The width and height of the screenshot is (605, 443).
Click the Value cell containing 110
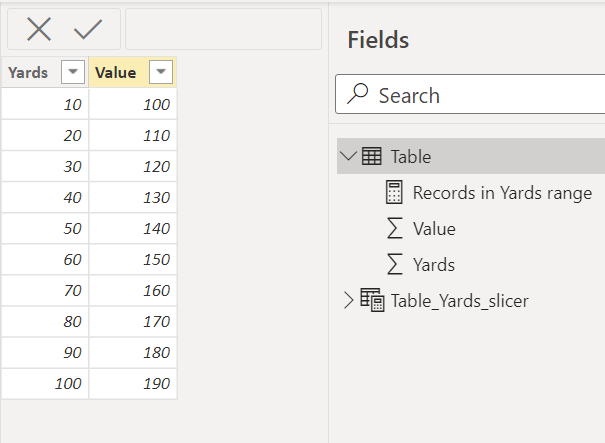pos(133,135)
